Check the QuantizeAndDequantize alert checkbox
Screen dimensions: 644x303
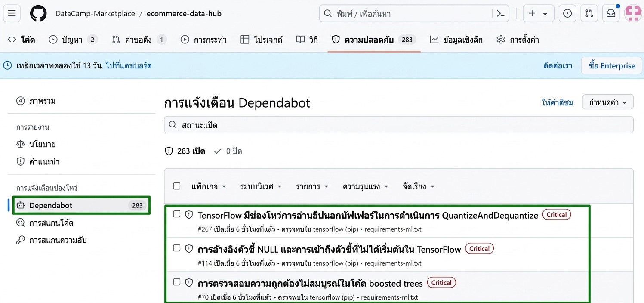(177, 214)
